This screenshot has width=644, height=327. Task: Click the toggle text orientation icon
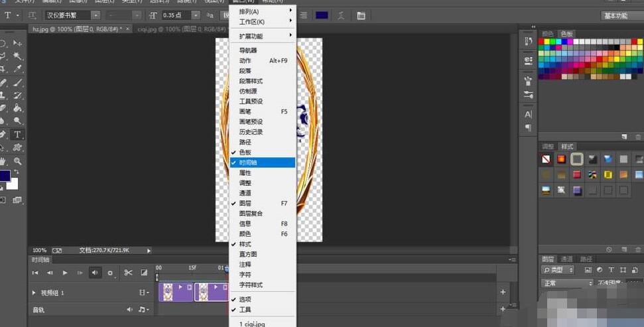pyautogui.click(x=32, y=16)
